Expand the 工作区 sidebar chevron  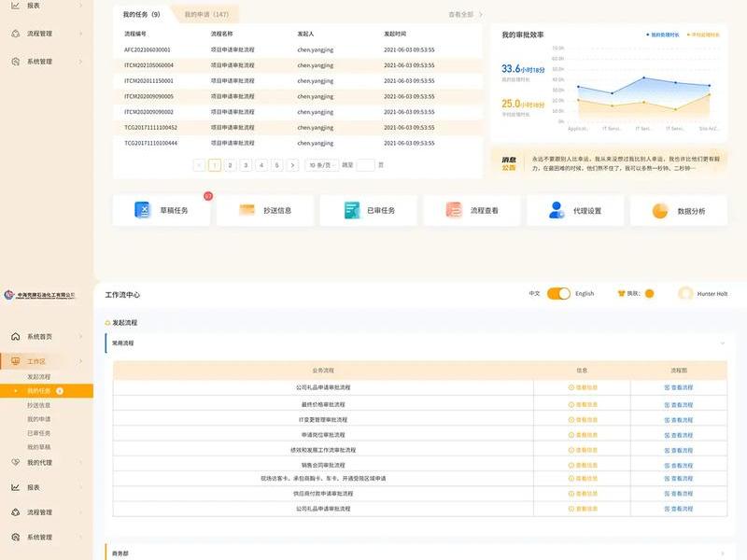(x=80, y=361)
